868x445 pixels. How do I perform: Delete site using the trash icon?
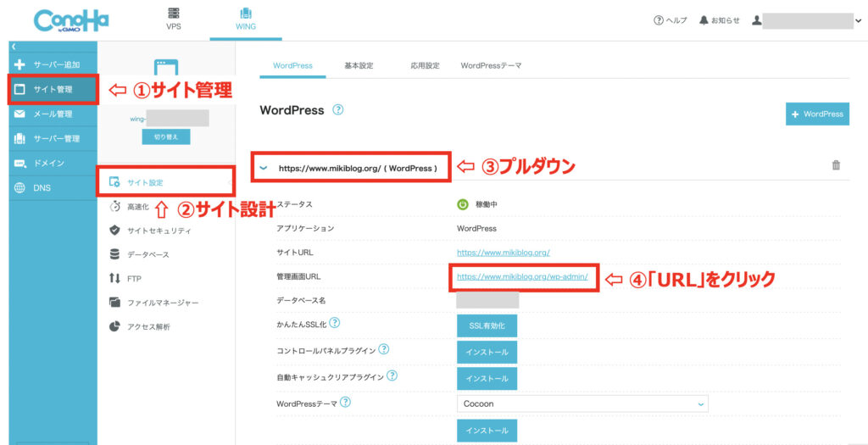837,165
